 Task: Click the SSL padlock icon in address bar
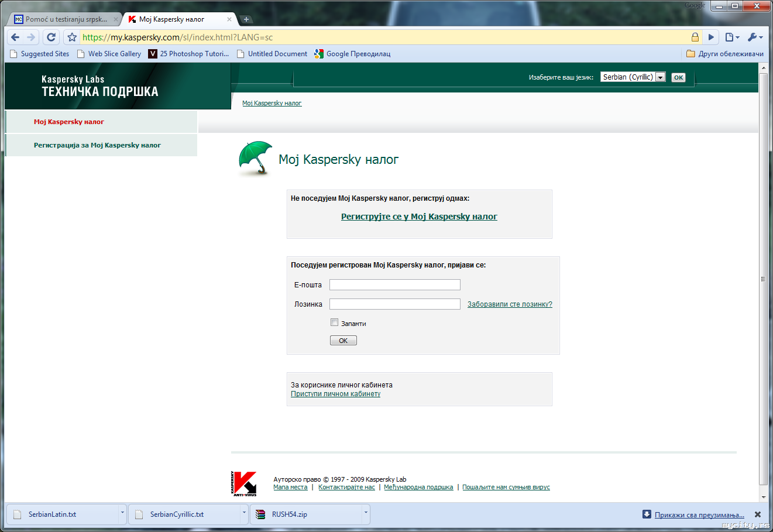click(695, 37)
